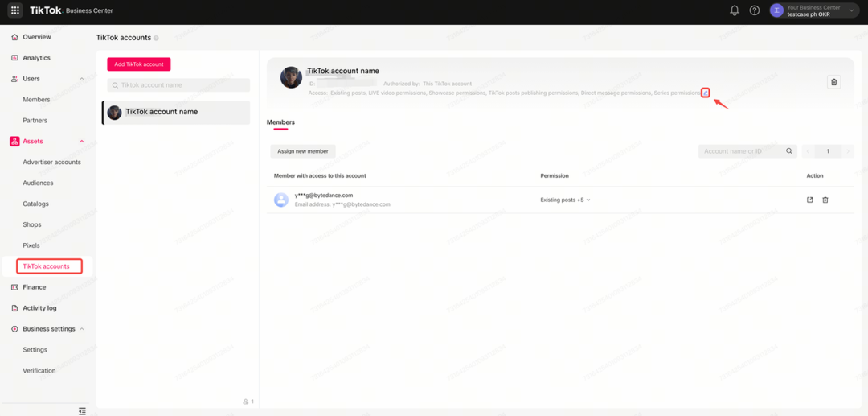Collapse the Users section
Viewport: 868px width, 416px height.
click(82, 79)
